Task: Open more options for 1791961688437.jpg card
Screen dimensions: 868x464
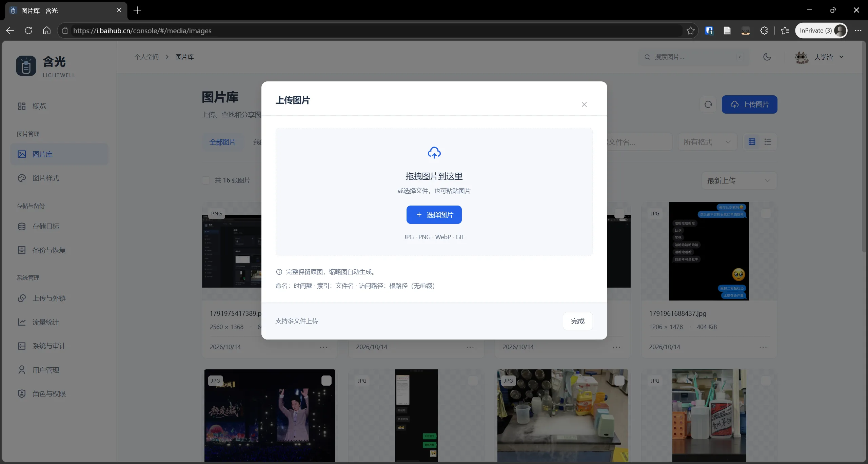Action: pyautogui.click(x=763, y=347)
